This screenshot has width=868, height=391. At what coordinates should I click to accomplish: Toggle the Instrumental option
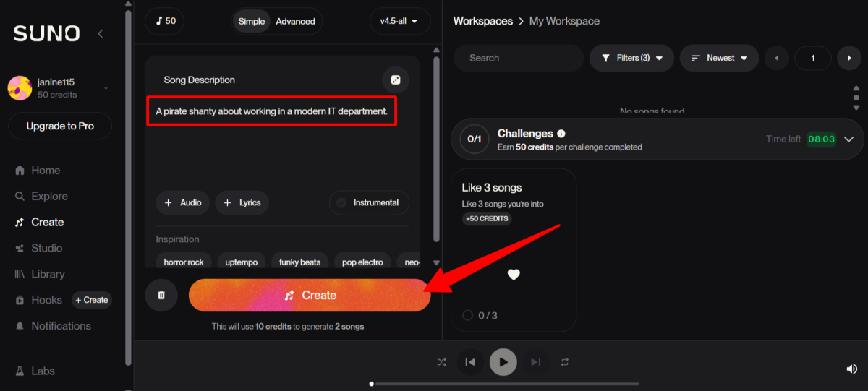point(369,203)
